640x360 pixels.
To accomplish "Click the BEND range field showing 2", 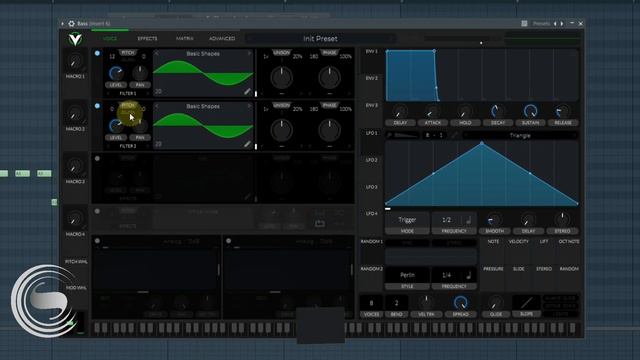I will 396,303.
